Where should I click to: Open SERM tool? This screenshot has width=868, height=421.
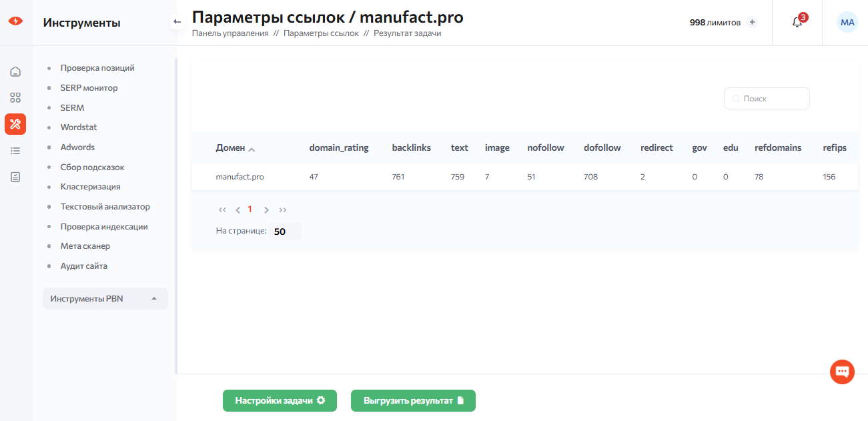pos(72,107)
